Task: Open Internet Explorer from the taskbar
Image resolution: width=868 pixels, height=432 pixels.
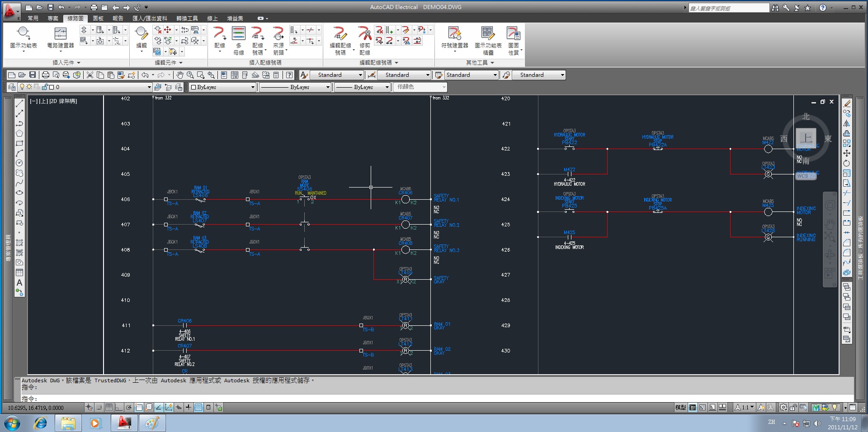Action: [x=41, y=423]
